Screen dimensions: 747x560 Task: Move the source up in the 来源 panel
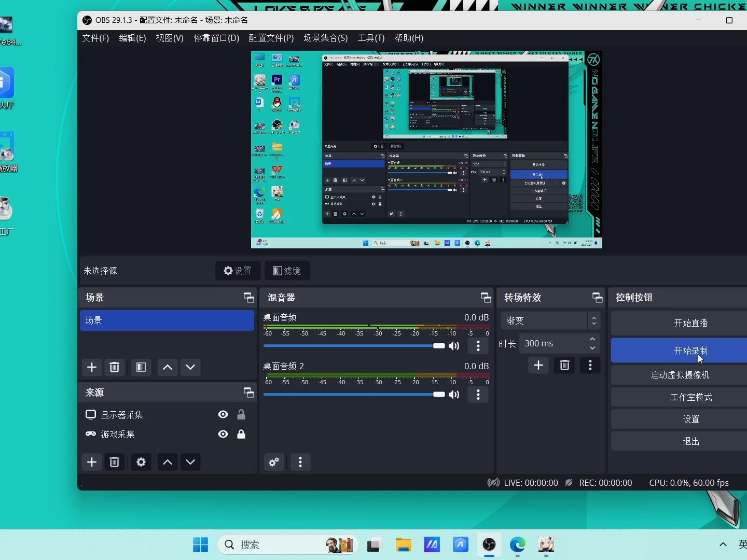click(x=168, y=462)
